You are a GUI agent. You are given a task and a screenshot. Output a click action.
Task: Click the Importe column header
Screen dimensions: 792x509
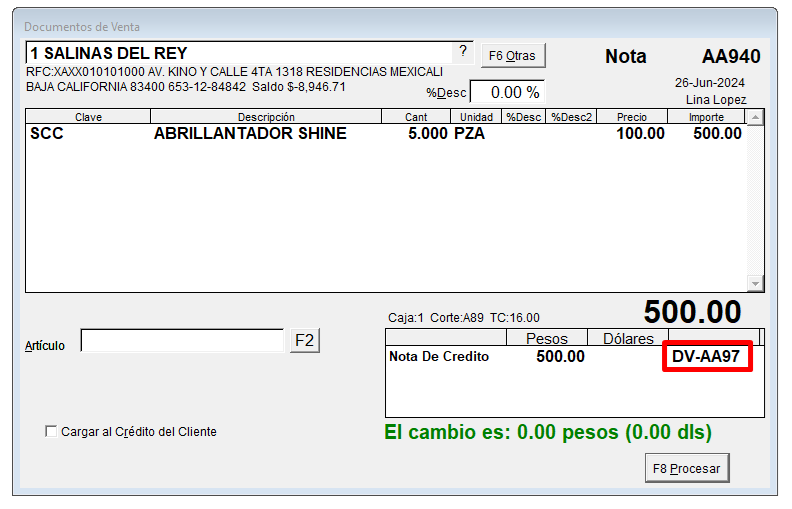coord(706,117)
